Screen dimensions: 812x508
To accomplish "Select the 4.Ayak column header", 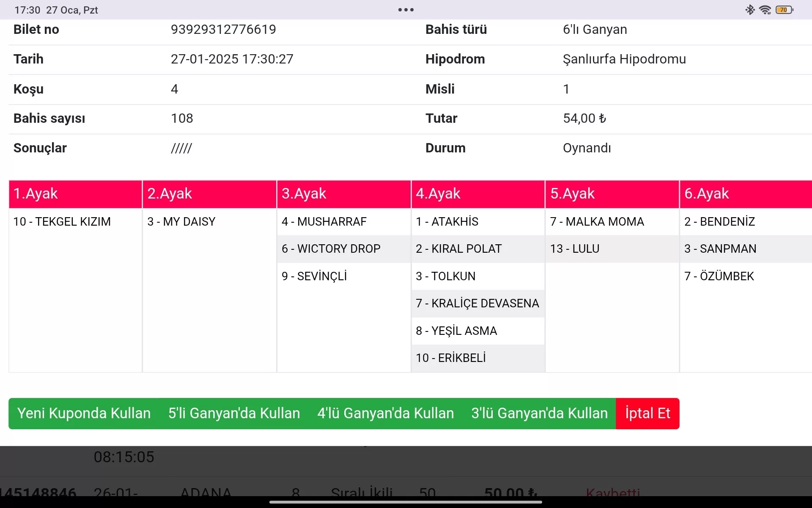I will tap(478, 194).
